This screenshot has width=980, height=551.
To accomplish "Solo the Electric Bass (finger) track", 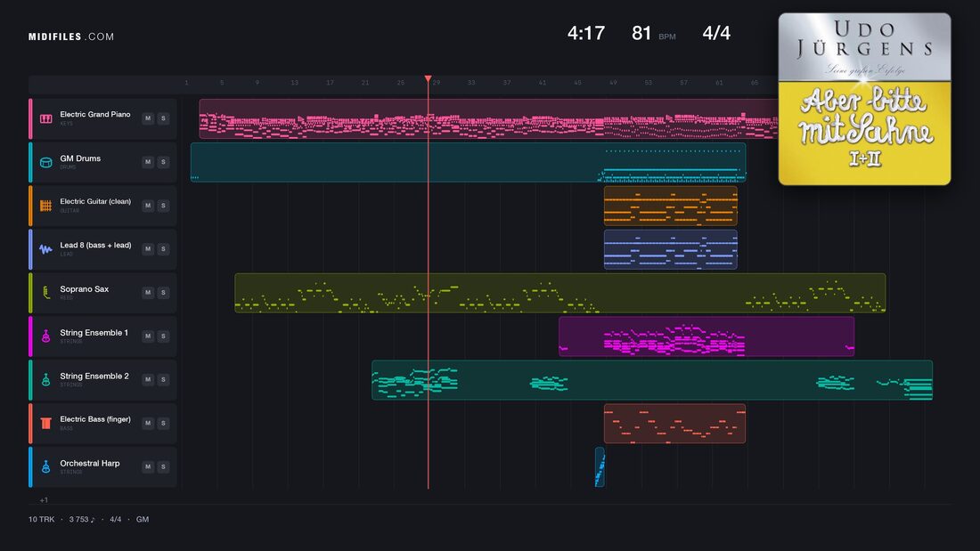I will click(x=163, y=423).
